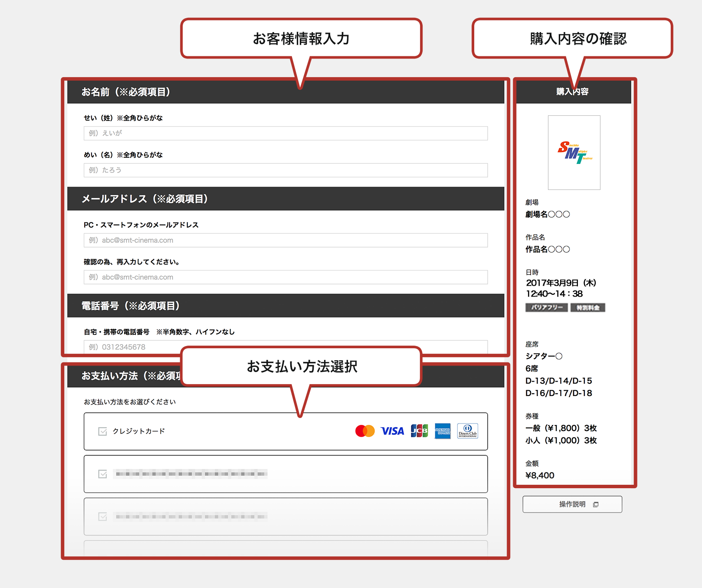Check the クレジットカード payment checkbox
The width and height of the screenshot is (702, 588).
tap(103, 431)
